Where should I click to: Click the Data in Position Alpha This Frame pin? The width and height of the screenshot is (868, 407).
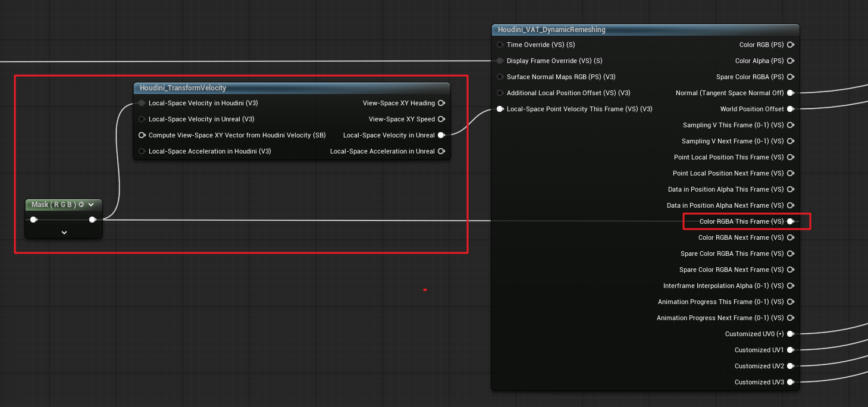click(x=790, y=189)
